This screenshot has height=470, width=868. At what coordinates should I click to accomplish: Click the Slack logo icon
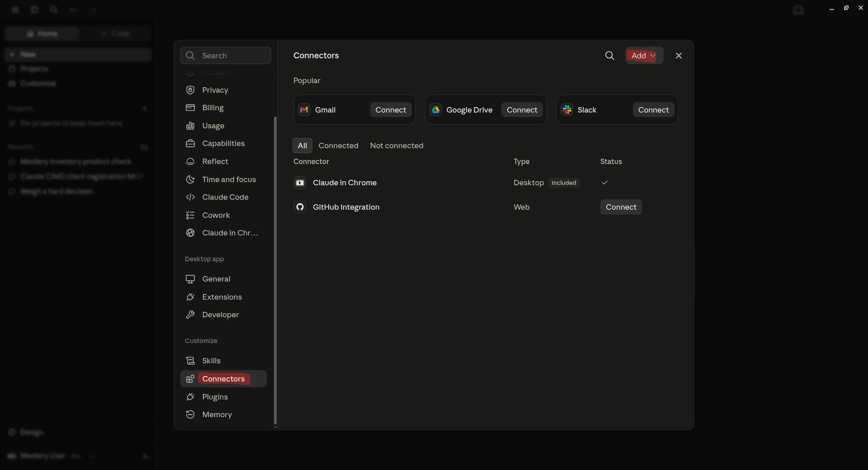(567, 110)
